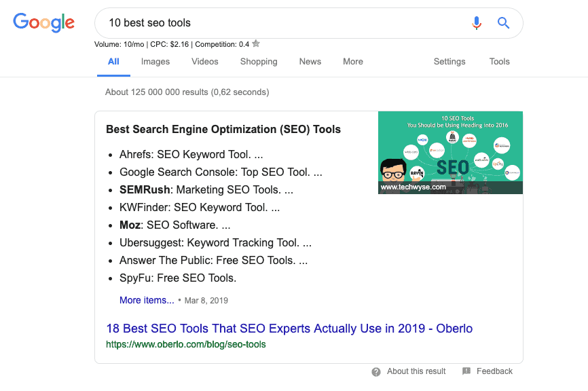Click the Google logo
This screenshot has width=588, height=391.
[x=44, y=22]
